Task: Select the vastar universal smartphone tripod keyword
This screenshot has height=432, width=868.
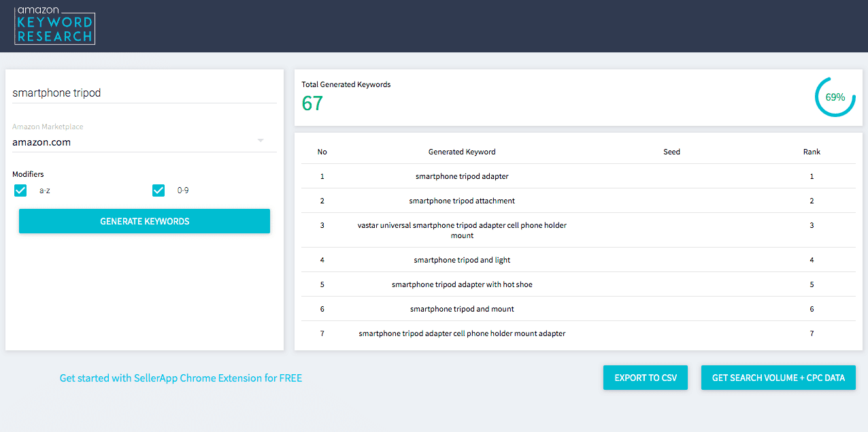Action: click(462, 230)
